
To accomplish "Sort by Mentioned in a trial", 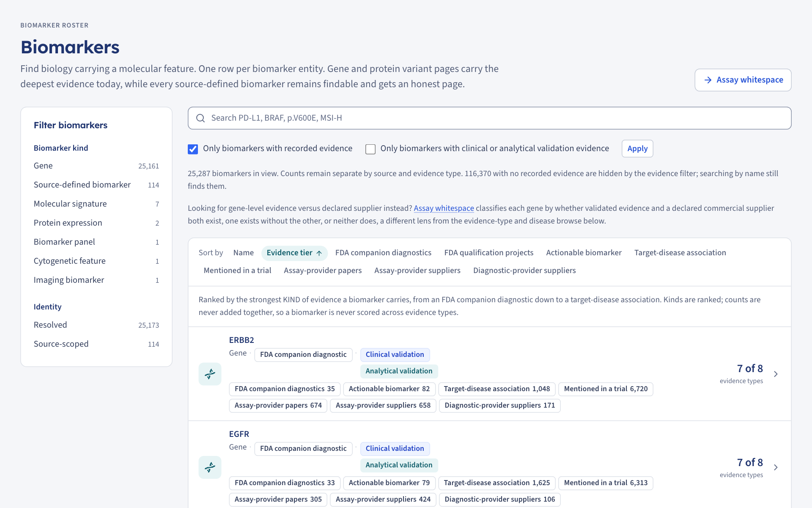I will point(237,271).
